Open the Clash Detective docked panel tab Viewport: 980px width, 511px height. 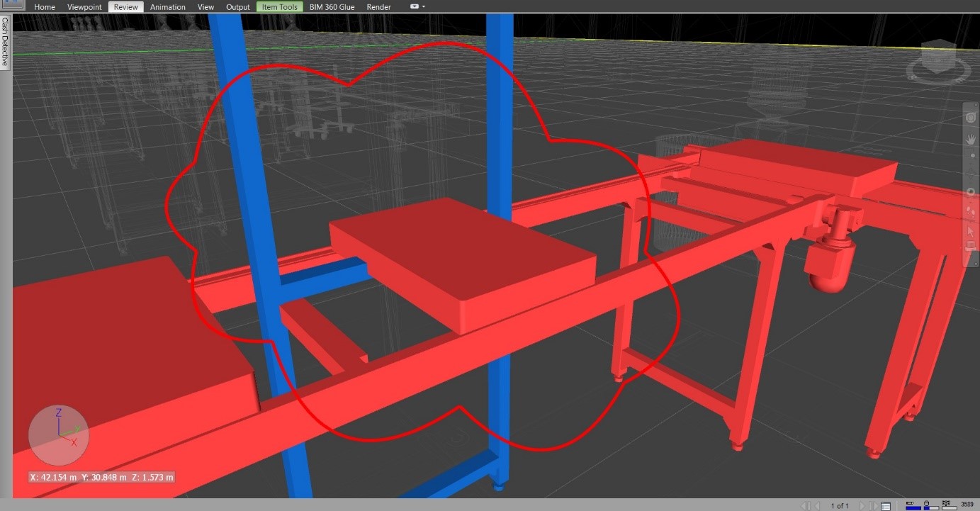coord(5,41)
